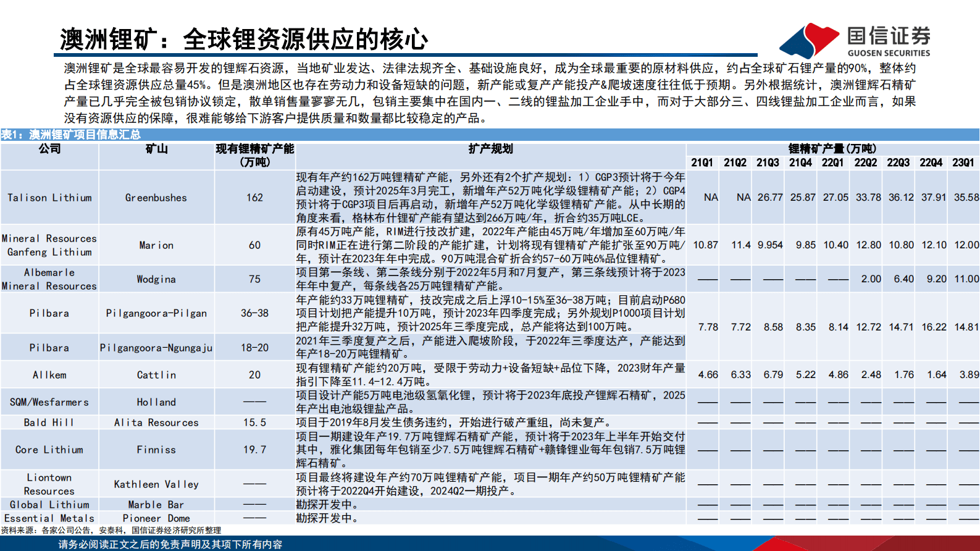Screen dimensions: 980x551
Task: Select the Core Lithium company cell
Action: 49,450
